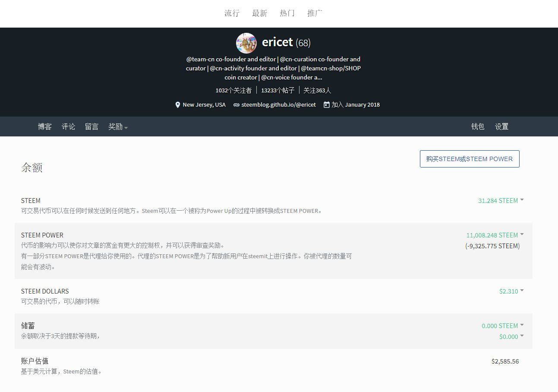Click the 加入 January 2018 join date
Image resolution: width=558 pixels, height=392 pixels.
pos(356,105)
